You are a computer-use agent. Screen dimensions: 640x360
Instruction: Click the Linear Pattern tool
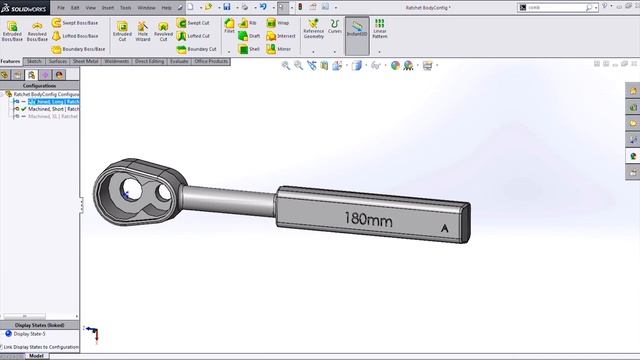tap(380, 29)
